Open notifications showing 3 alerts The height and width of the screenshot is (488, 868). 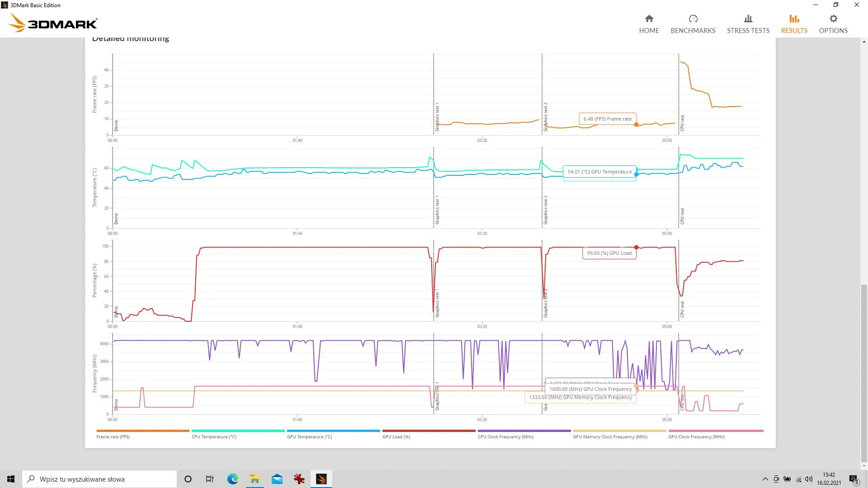(854, 479)
